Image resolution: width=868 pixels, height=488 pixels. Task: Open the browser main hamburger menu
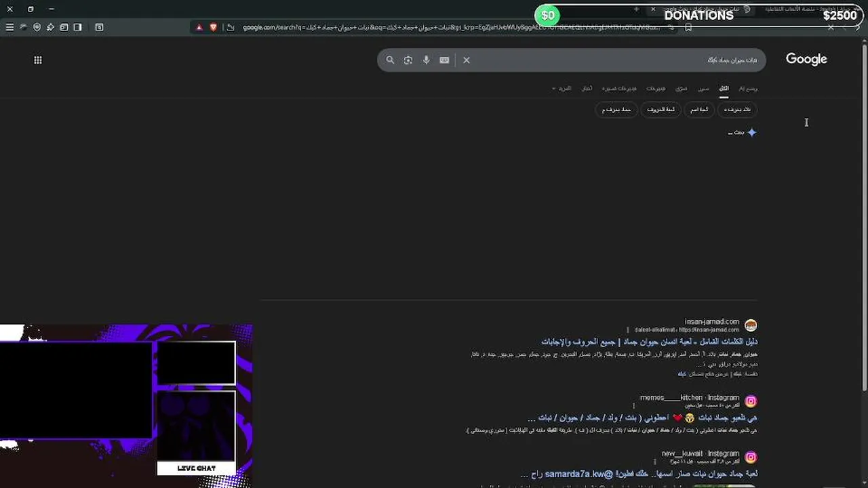[9, 27]
